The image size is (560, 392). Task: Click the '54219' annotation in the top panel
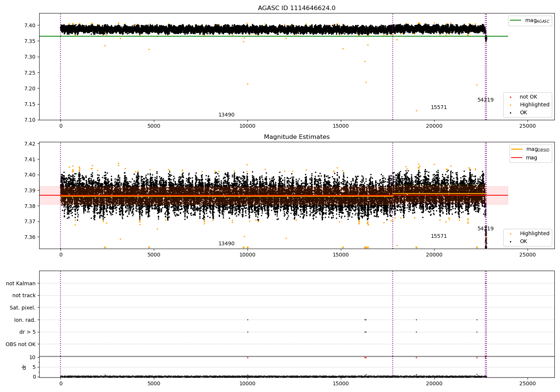[485, 100]
